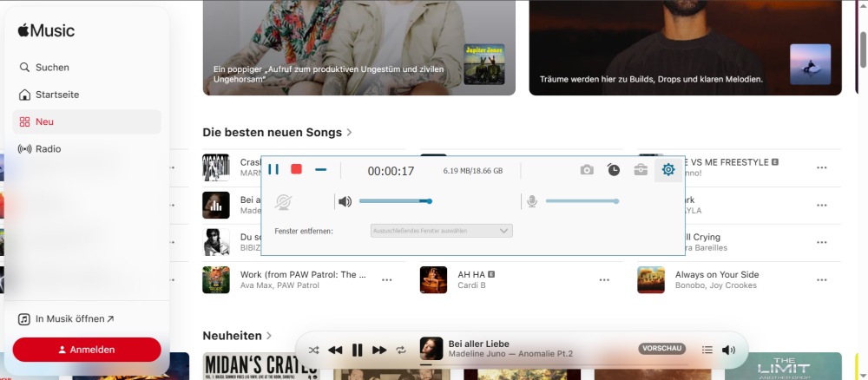
Task: Toggle shuffle in the music player
Action: point(313,351)
